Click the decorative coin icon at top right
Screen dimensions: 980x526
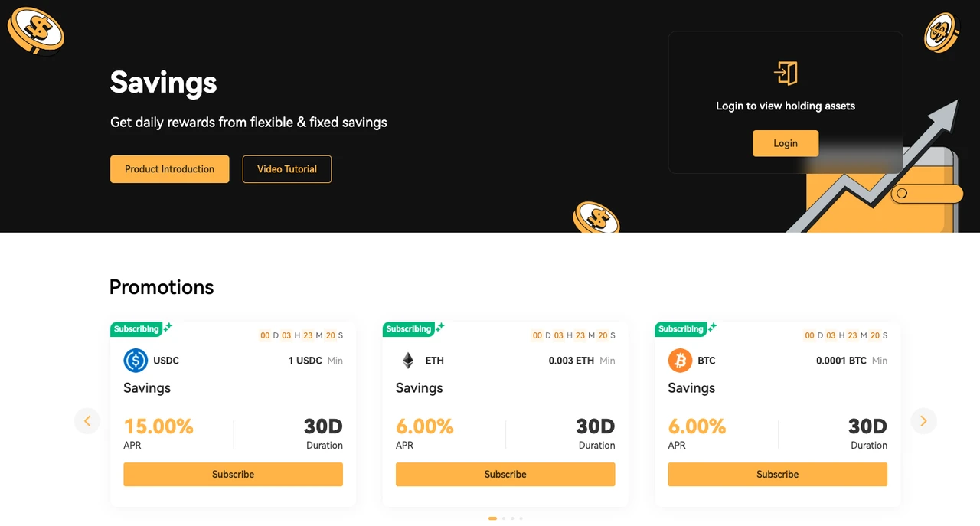[941, 34]
